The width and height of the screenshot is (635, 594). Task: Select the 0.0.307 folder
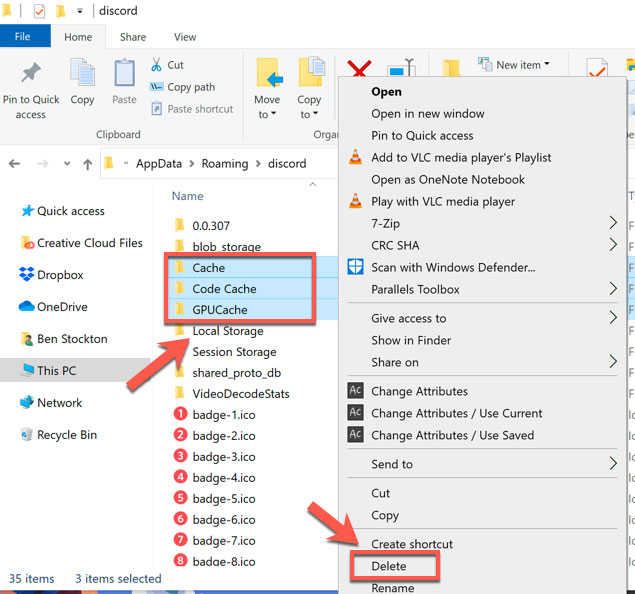point(211,226)
